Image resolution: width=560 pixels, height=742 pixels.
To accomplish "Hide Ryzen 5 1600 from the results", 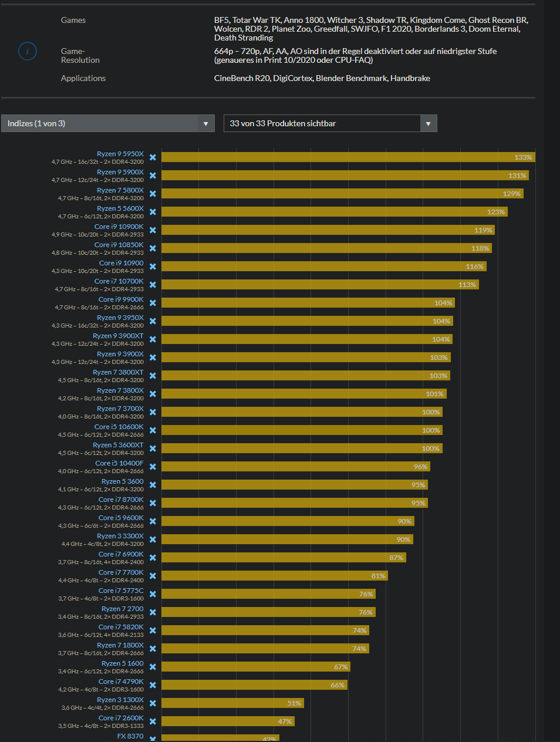I will click(x=153, y=666).
